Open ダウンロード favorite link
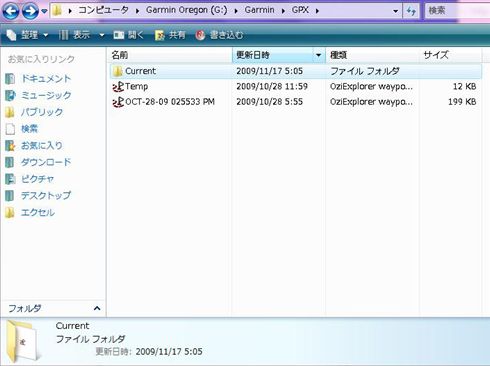 click(x=46, y=162)
